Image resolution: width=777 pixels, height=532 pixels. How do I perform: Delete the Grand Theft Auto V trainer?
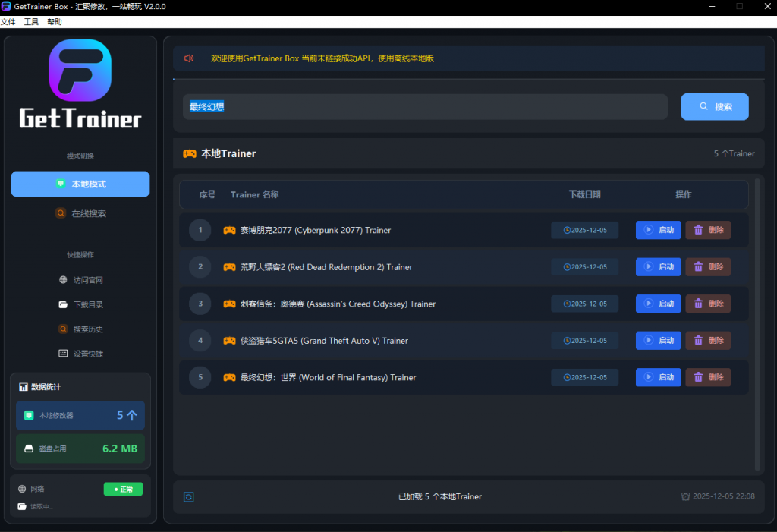tap(708, 340)
